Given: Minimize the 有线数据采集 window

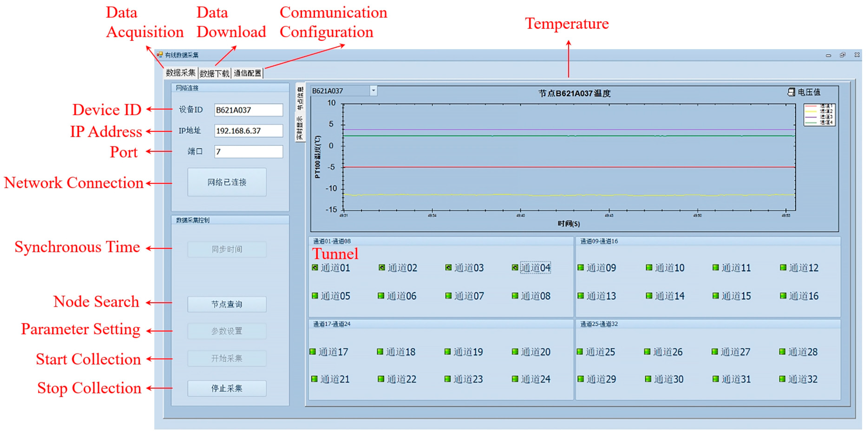Looking at the screenshot, I should tap(829, 55).
